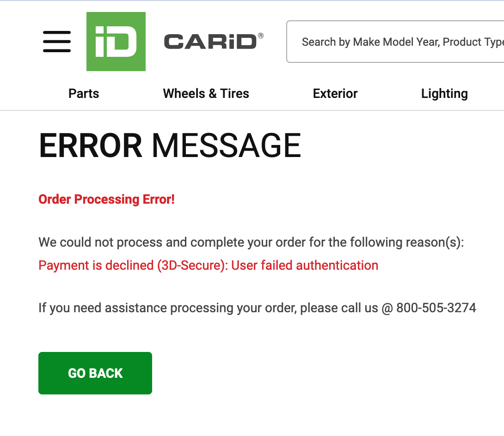The height and width of the screenshot is (436, 504).
Task: Click the payment declined error text
Action: pyautogui.click(x=208, y=265)
